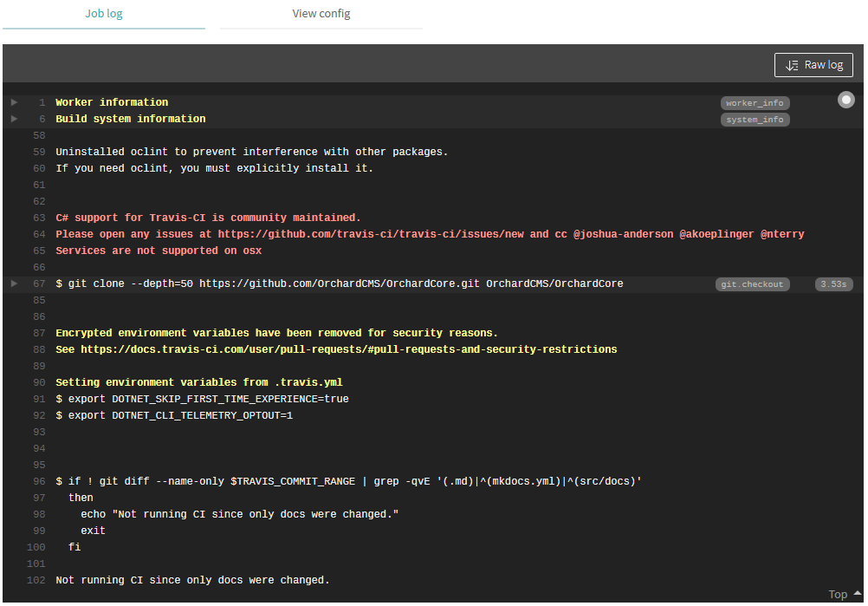
Task: Click the 'then' line 97
Action: pyautogui.click(x=81, y=498)
